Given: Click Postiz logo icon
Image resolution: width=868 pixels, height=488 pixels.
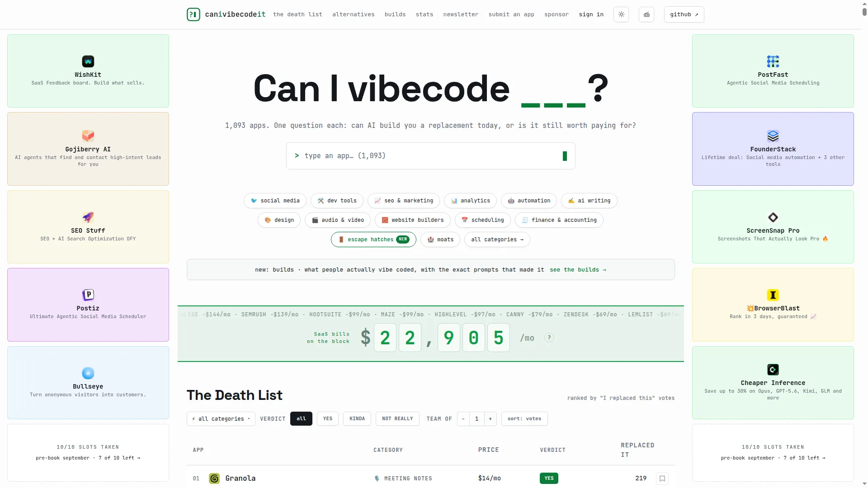Looking at the screenshot, I should 88,295.
